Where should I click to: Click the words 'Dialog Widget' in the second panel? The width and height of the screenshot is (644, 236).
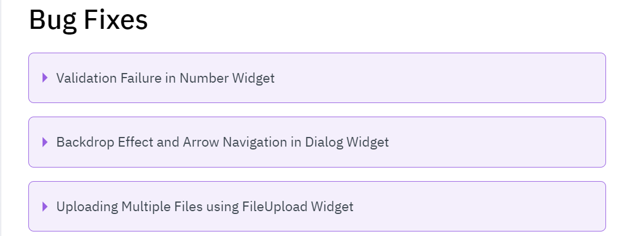tap(347, 142)
